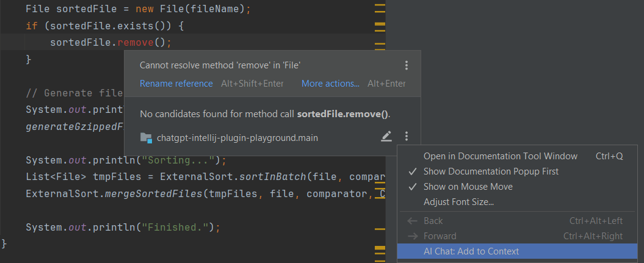Image resolution: width=644 pixels, height=263 pixels.
Task: Click the Back arrow icon in menu
Action: pyautogui.click(x=412, y=221)
